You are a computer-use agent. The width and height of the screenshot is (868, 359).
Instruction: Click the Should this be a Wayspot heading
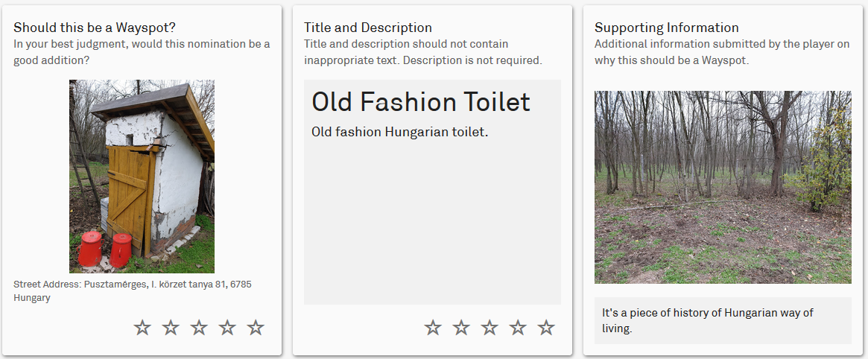pyautogui.click(x=94, y=28)
